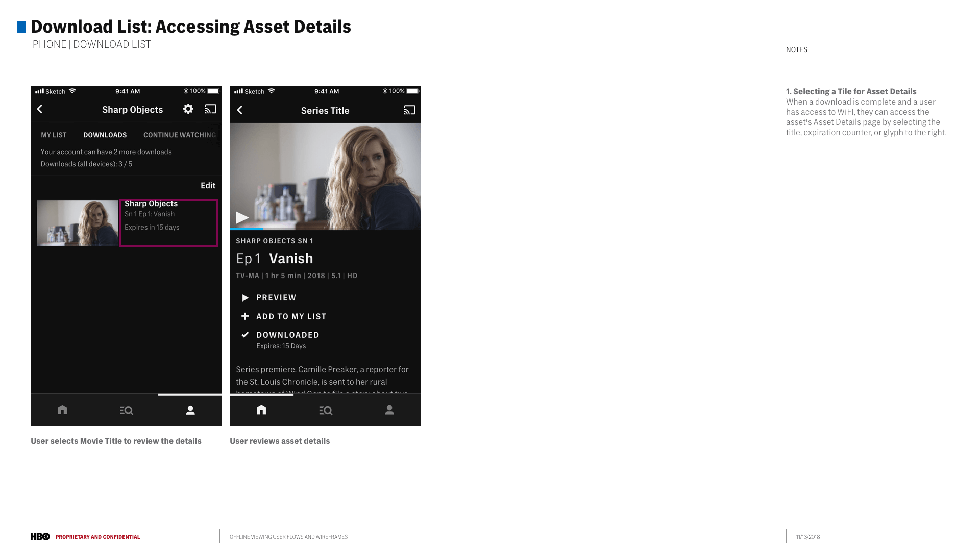This screenshot has width=980, height=551.
Task: Click 'Your account can have 2 more downloads'
Action: (x=106, y=152)
